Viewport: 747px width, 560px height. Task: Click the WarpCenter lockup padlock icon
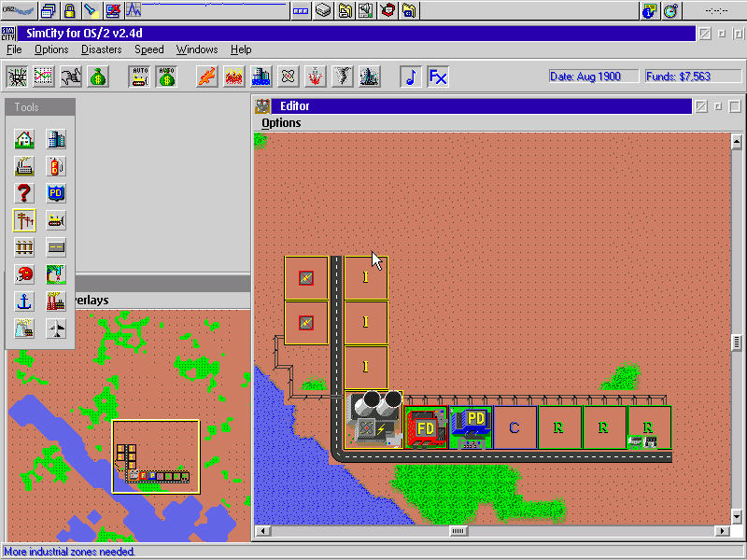(x=69, y=10)
